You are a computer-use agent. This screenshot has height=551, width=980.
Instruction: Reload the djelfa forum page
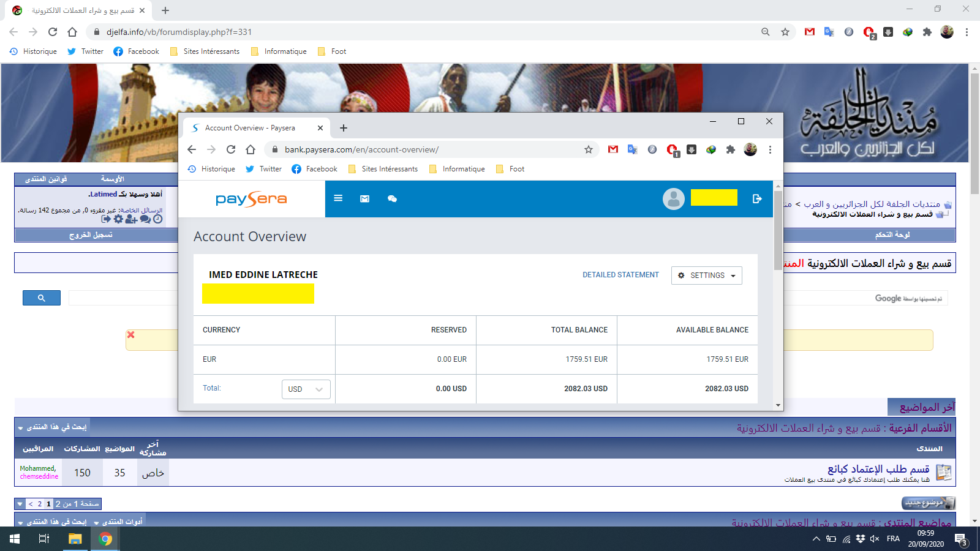click(53, 32)
